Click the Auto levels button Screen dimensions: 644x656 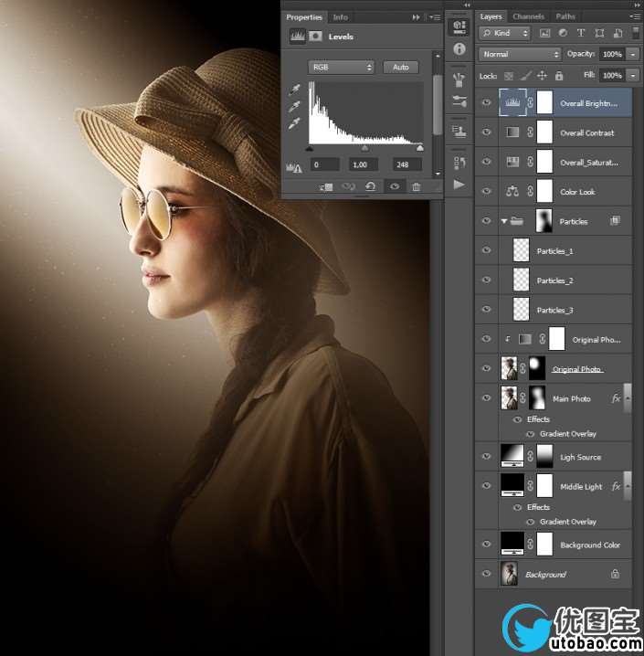tap(400, 68)
